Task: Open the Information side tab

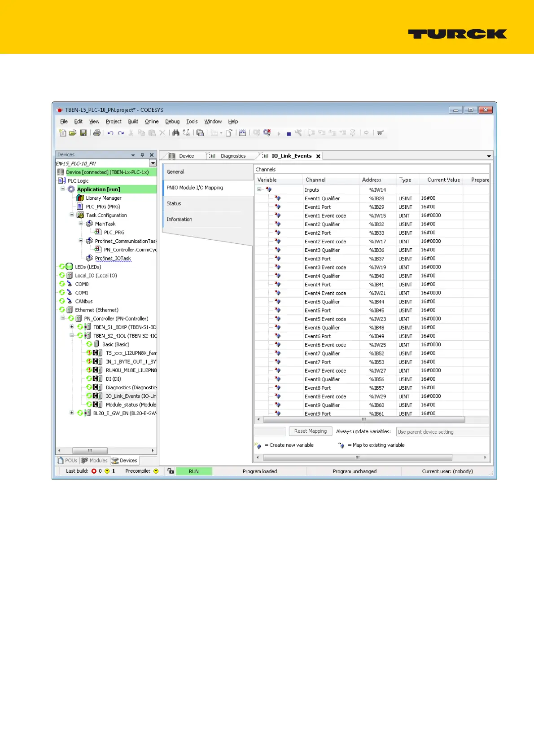Action: coord(208,220)
